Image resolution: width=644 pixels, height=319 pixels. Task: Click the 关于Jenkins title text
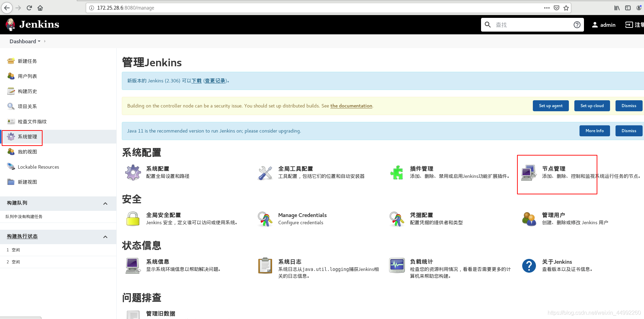pyautogui.click(x=557, y=262)
